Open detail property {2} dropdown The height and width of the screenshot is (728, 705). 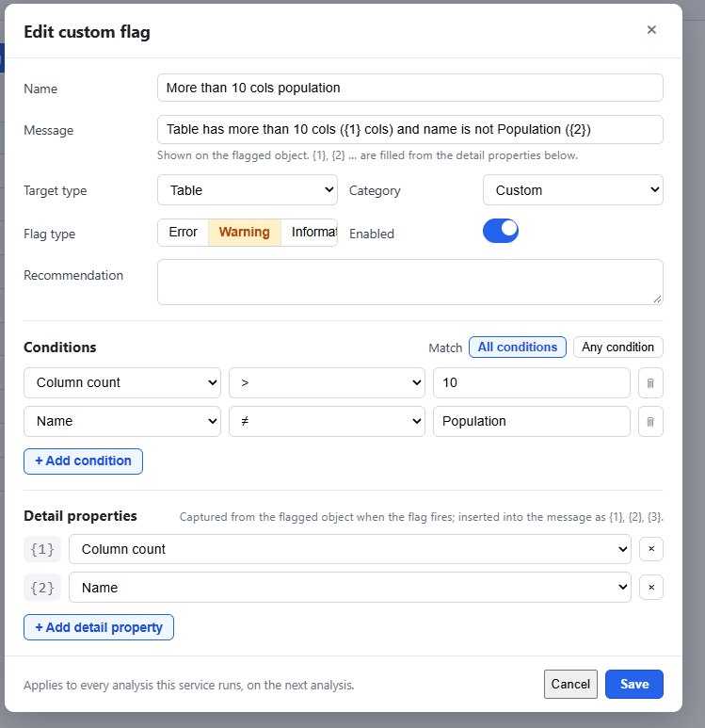350,588
